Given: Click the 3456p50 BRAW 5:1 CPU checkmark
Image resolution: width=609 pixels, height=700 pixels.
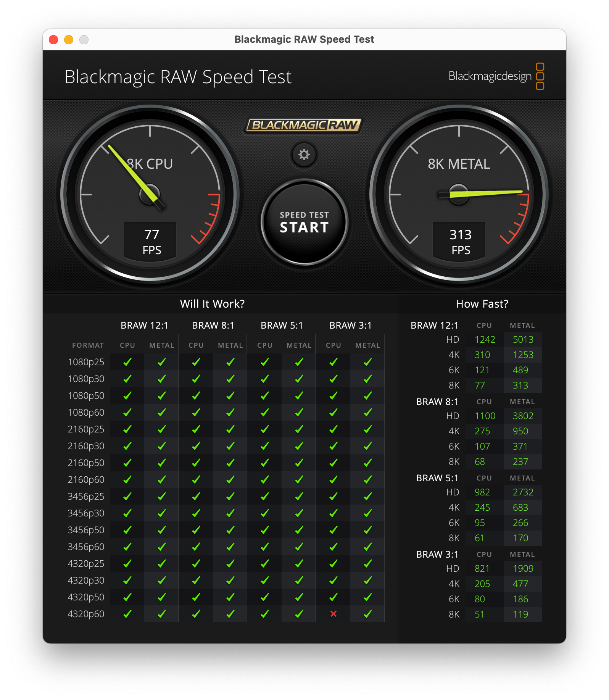Looking at the screenshot, I should [265, 530].
